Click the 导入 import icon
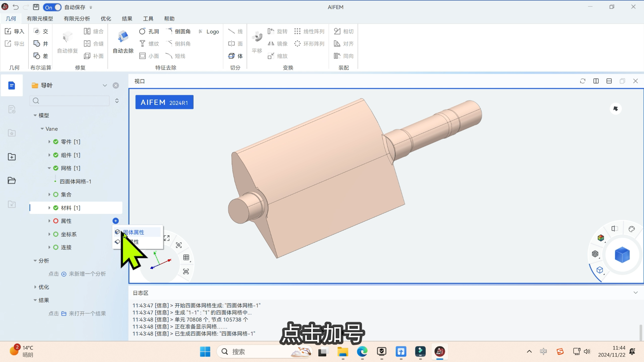This screenshot has height=362, width=644. tap(8, 31)
